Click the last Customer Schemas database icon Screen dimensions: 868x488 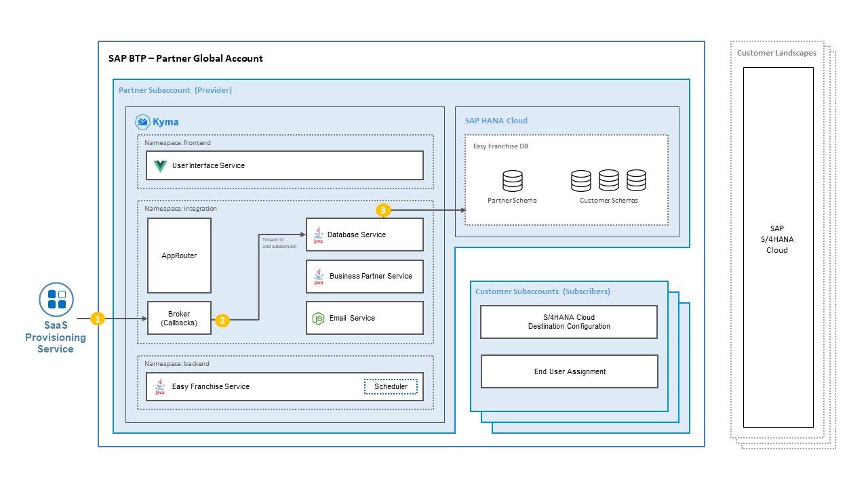[636, 181]
